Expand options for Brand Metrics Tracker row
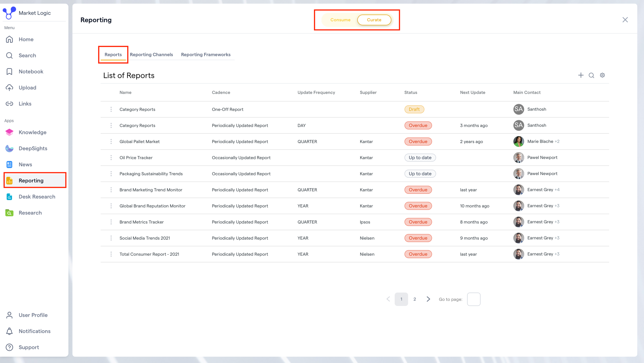644x363 pixels. tap(111, 222)
